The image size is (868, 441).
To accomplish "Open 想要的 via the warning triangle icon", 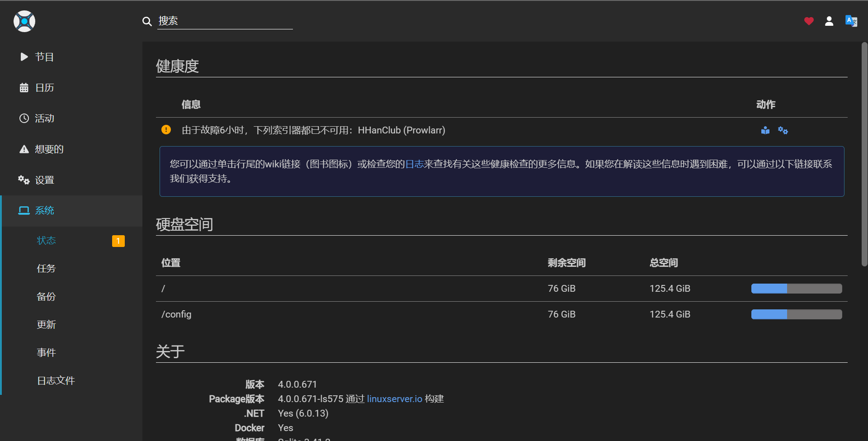I will (24, 149).
